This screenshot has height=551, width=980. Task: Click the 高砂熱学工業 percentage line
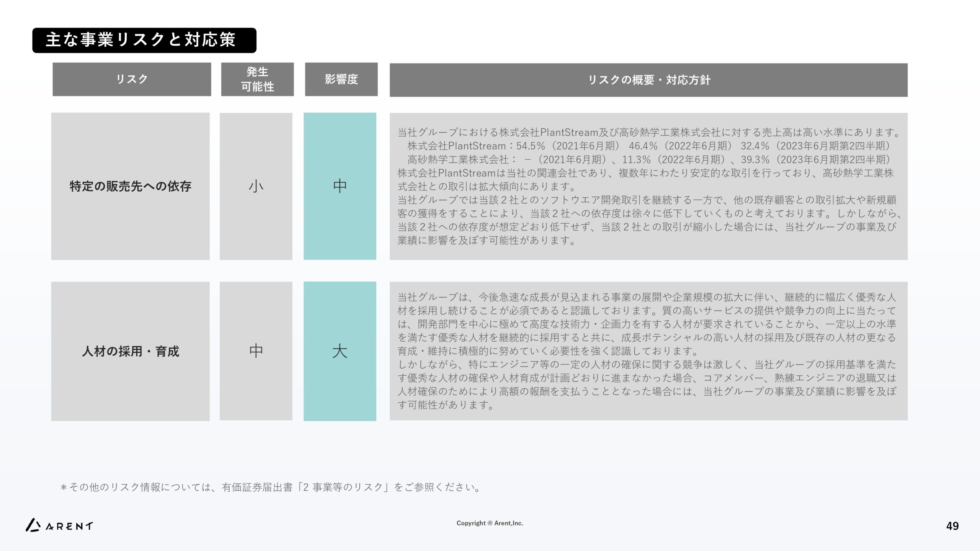pyautogui.click(x=648, y=160)
